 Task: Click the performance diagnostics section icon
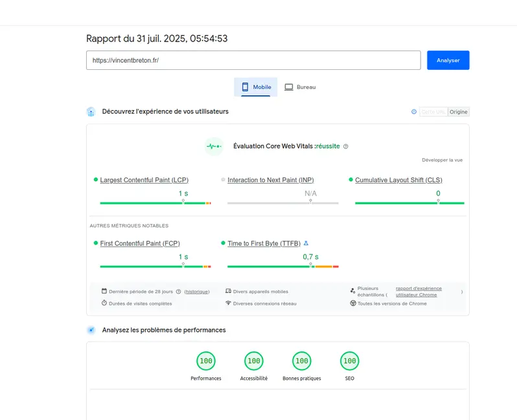tap(91, 330)
